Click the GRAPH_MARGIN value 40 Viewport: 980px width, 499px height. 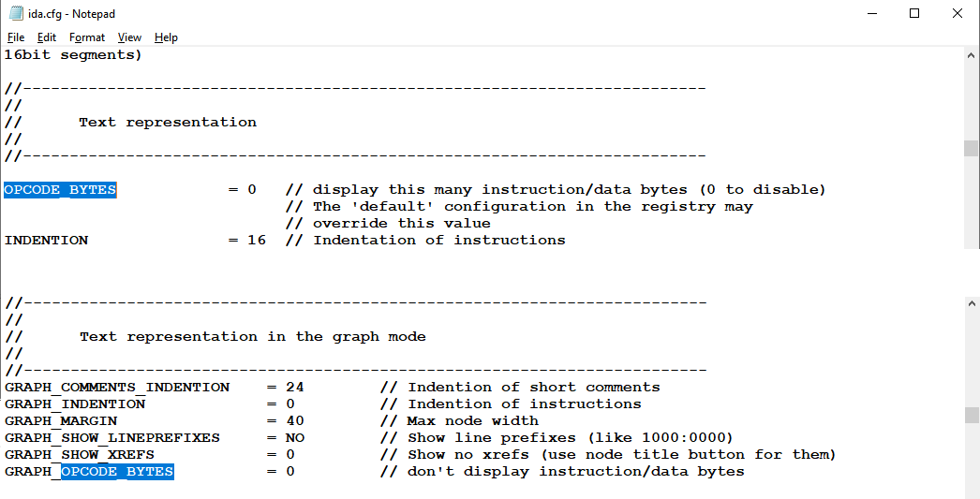(x=295, y=421)
